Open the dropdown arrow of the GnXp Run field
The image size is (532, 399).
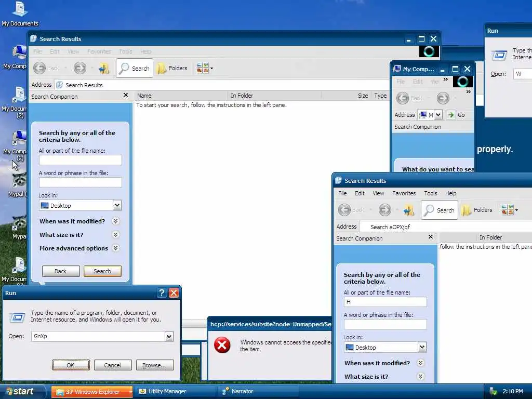tap(169, 336)
